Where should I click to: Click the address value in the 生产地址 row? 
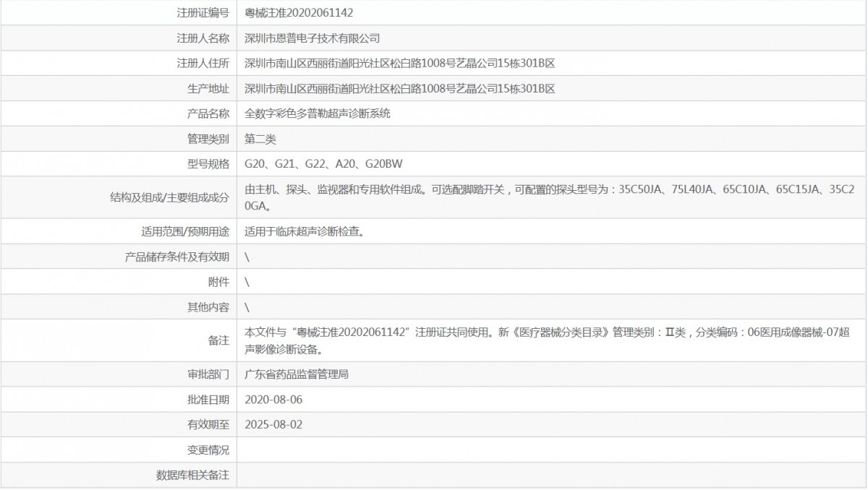pyautogui.click(x=400, y=88)
